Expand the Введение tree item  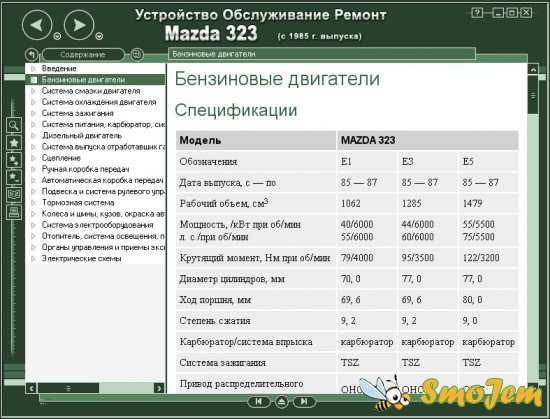[33, 68]
